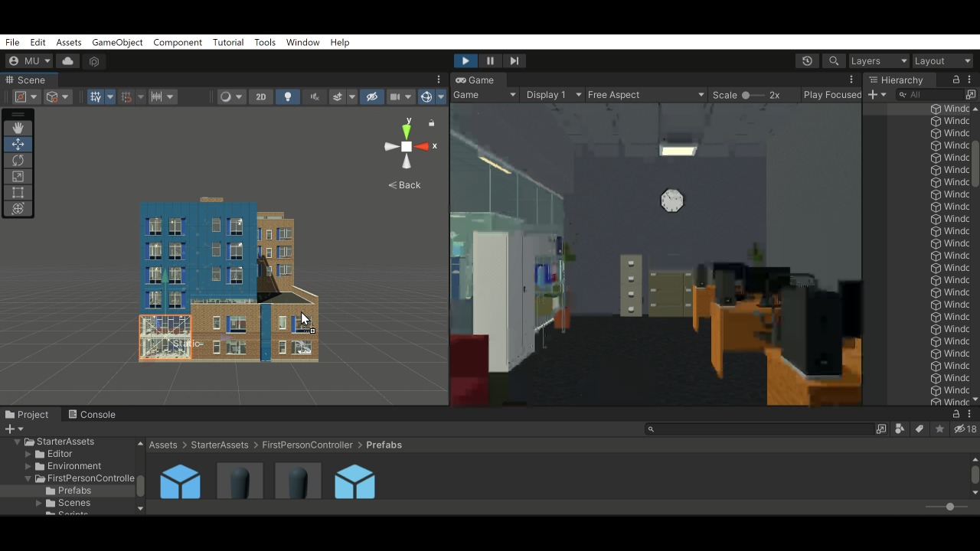Toggle scene audio mute
The height and width of the screenshot is (551, 980).
click(x=315, y=96)
